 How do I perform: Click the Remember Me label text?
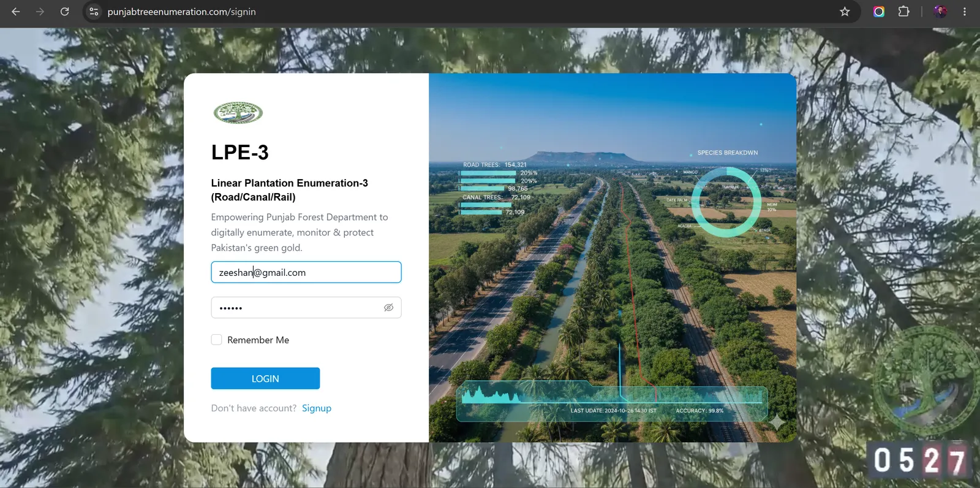point(258,340)
